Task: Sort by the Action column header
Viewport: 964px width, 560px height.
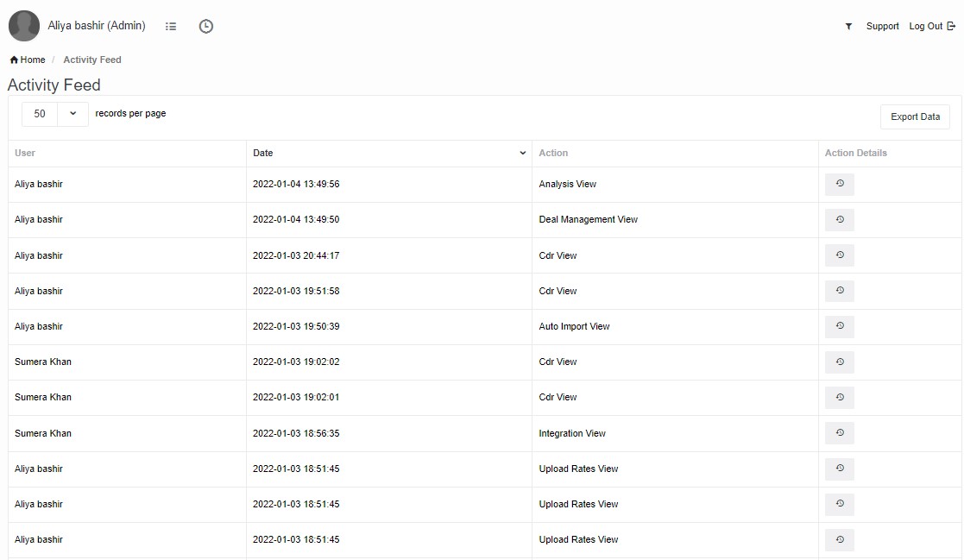Action: pyautogui.click(x=553, y=153)
